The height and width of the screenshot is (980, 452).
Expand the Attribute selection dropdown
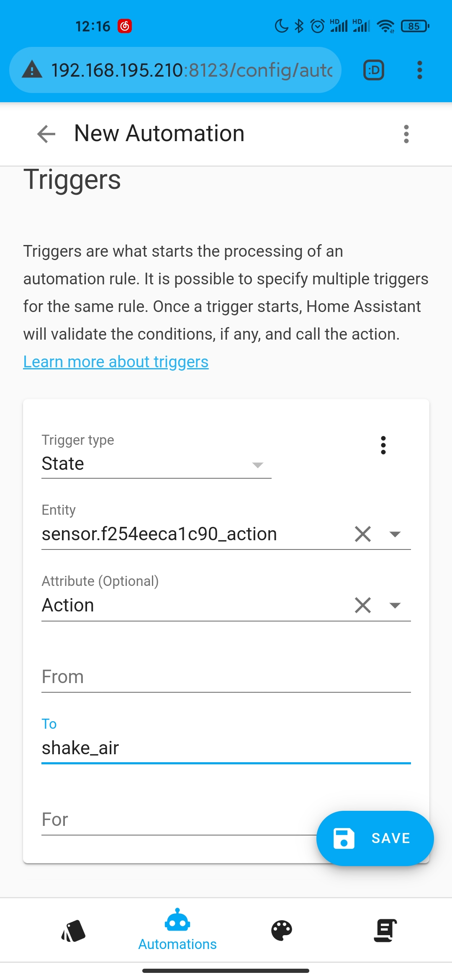395,605
